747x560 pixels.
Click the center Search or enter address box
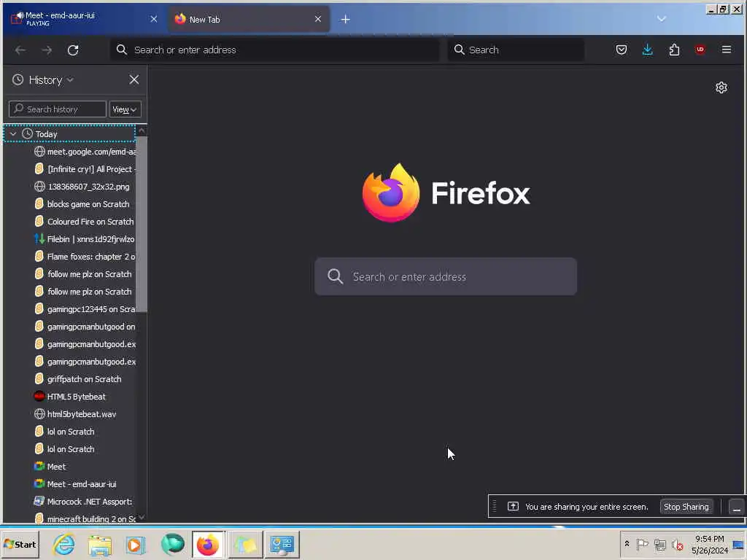446,276
